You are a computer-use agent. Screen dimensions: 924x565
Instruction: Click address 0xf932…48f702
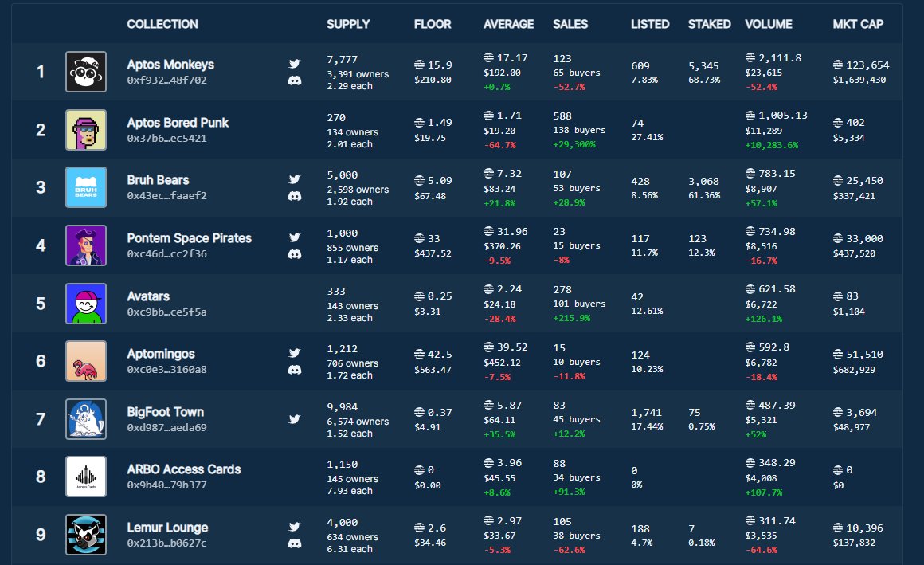tap(166, 80)
